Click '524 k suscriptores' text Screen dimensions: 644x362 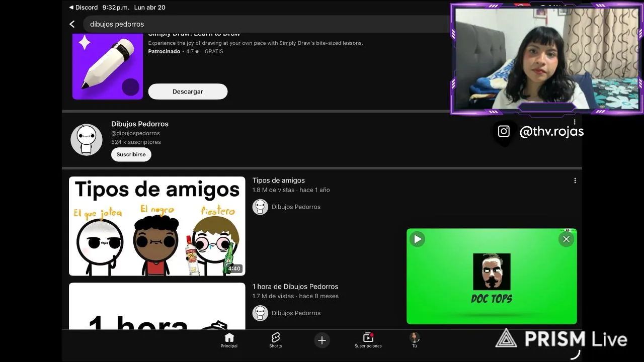click(136, 142)
